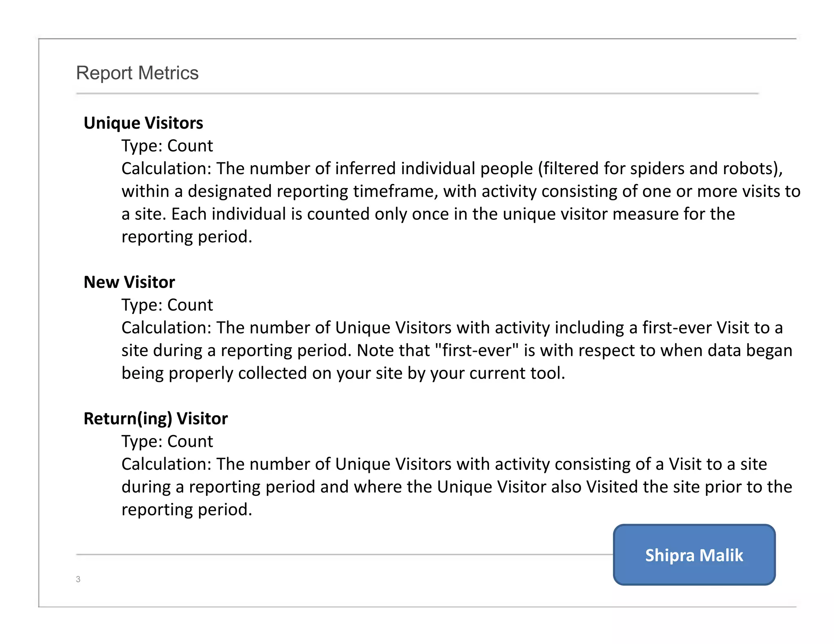This screenshot has height=644, width=834.
Task: Click the Shipra Malik blue button
Action: point(694,554)
